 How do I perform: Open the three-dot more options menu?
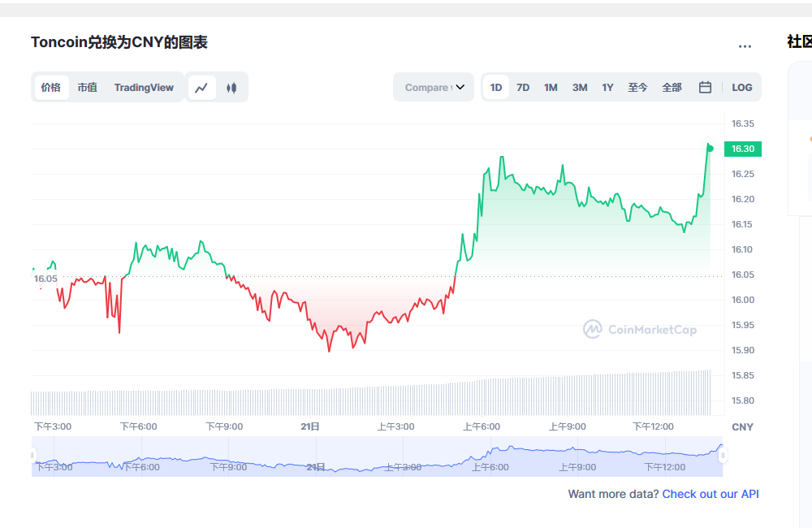tap(745, 46)
